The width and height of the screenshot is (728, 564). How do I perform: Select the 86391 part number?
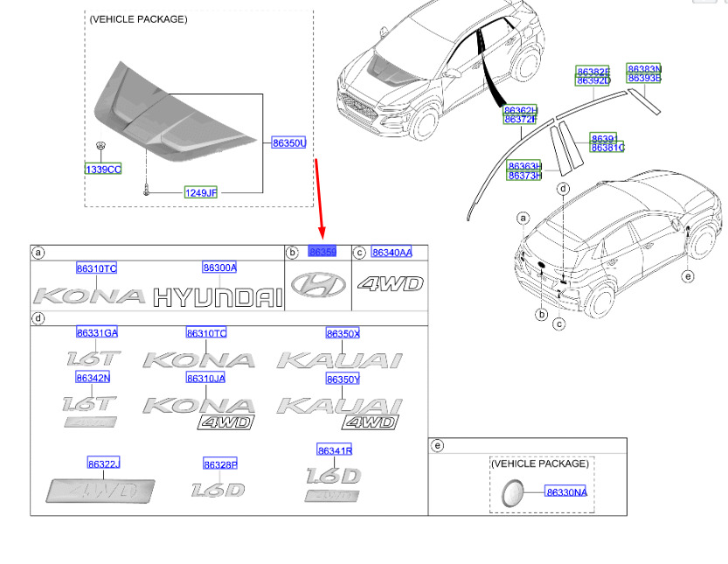coord(604,138)
